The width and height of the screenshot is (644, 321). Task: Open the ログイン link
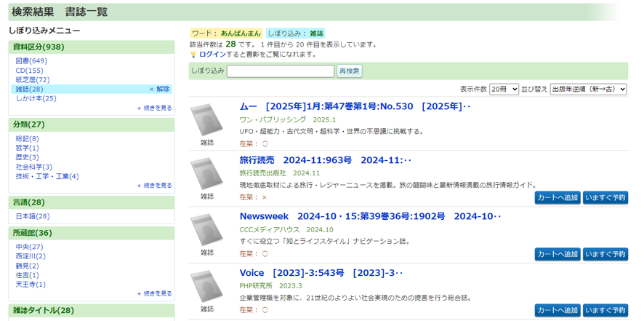pyautogui.click(x=212, y=55)
